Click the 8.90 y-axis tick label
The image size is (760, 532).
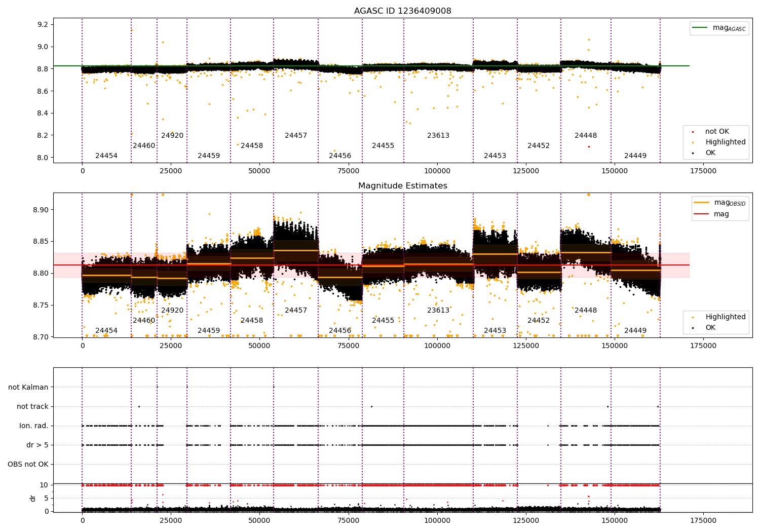[x=41, y=210]
